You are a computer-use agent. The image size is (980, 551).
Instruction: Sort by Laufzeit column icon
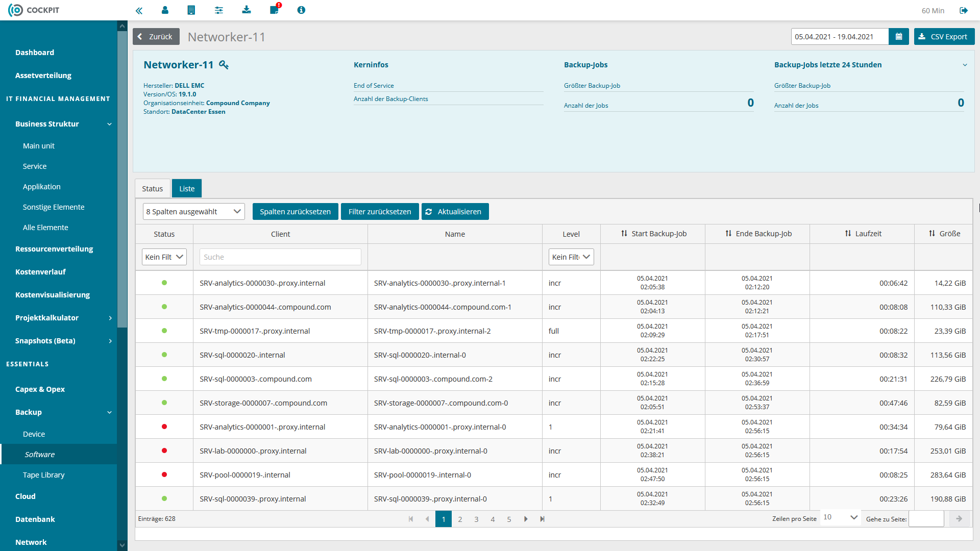(x=848, y=234)
